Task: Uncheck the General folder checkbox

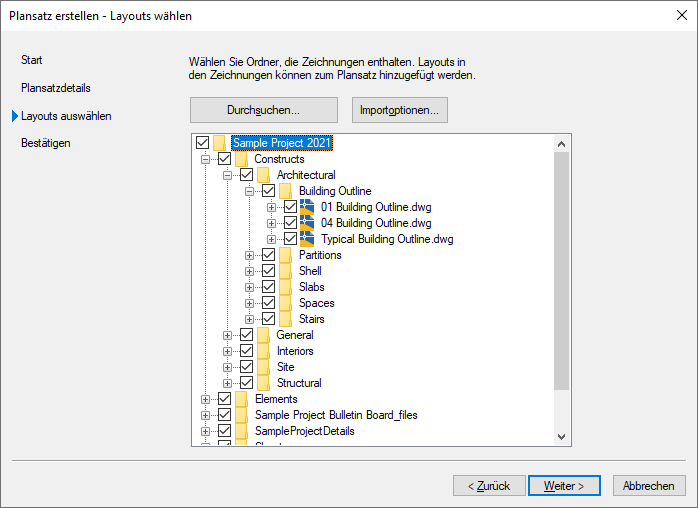Action: 246,335
